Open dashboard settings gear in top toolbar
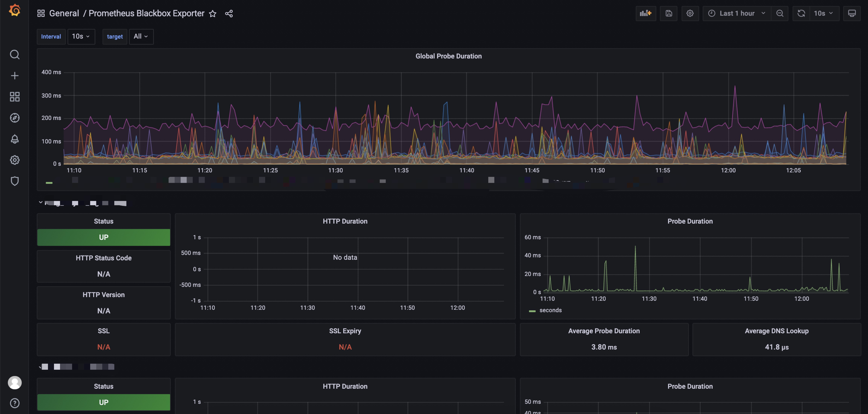Viewport: 868px width, 414px height. [x=690, y=14]
